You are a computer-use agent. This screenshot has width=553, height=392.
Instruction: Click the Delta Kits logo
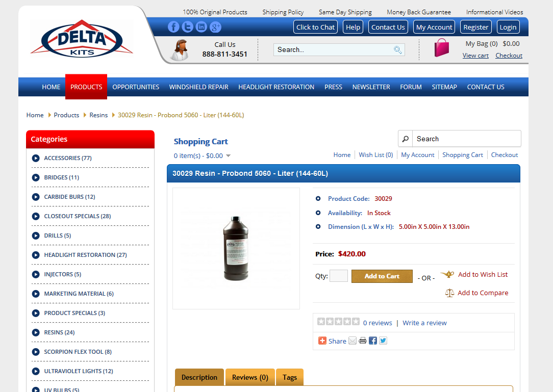82,38
